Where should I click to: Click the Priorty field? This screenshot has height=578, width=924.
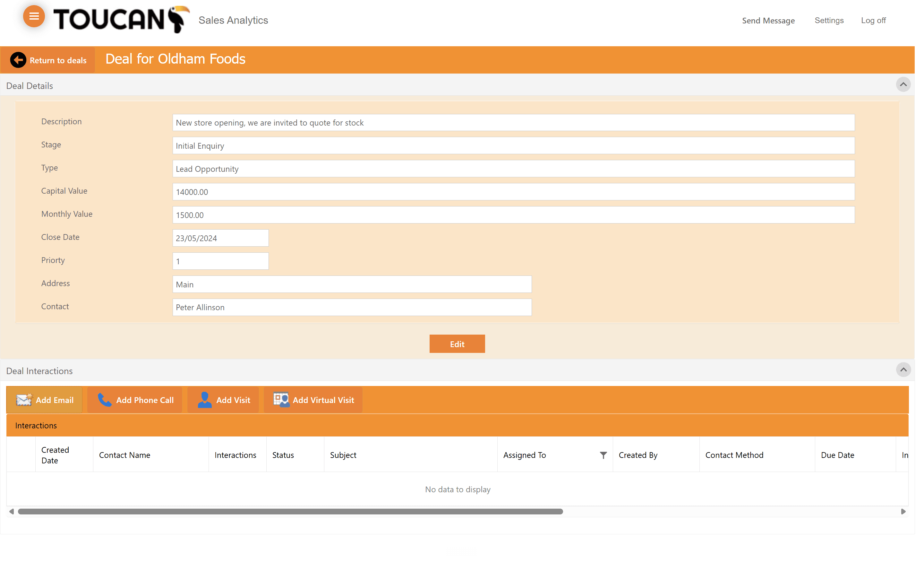tap(220, 261)
